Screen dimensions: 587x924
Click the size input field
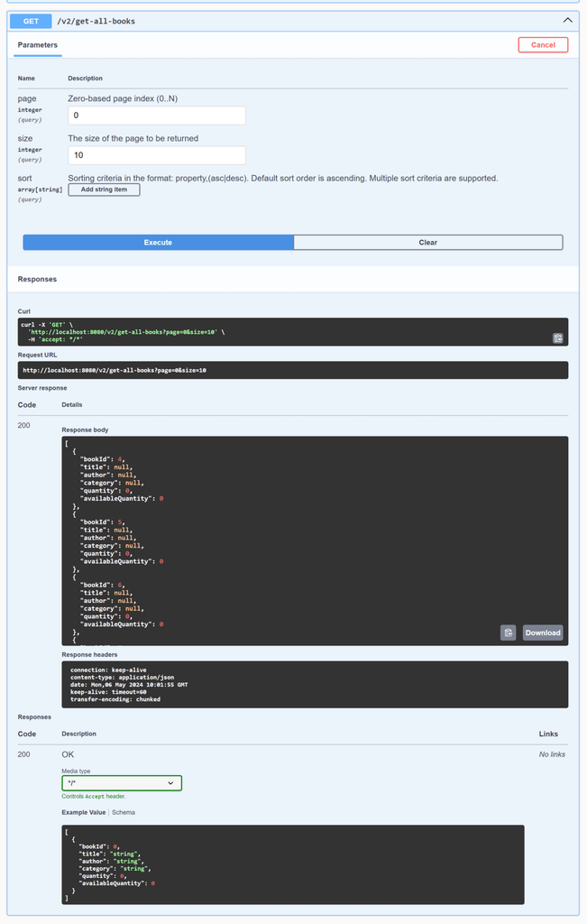pos(157,155)
